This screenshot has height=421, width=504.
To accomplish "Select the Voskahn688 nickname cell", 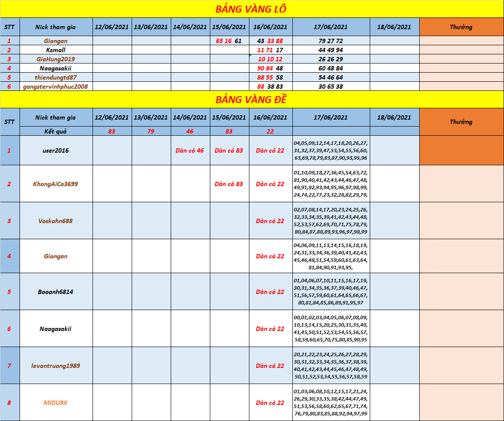I will [x=56, y=221].
